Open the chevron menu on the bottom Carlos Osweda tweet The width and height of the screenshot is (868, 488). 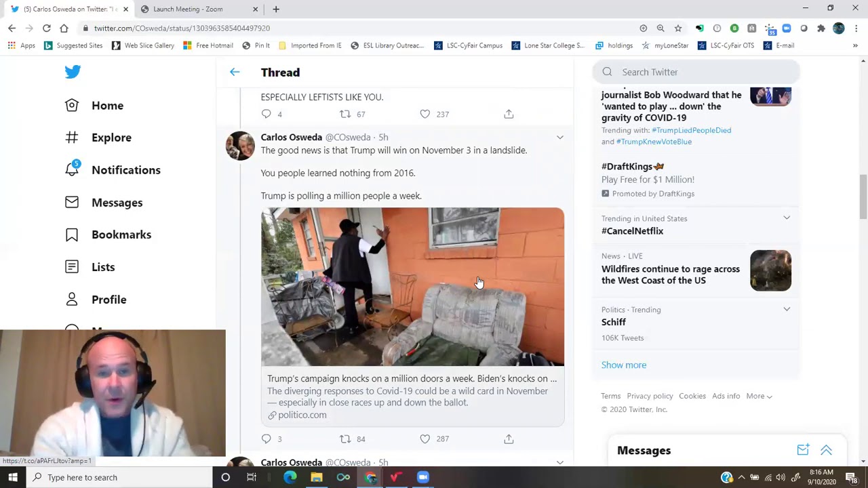(559, 462)
